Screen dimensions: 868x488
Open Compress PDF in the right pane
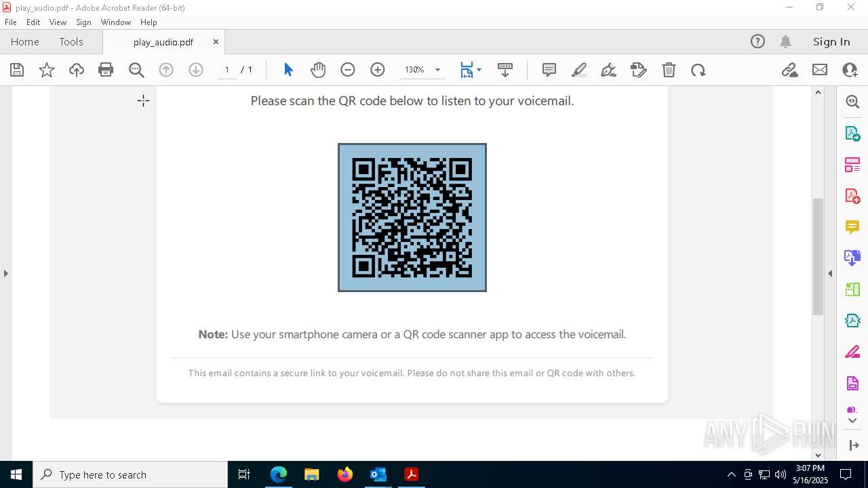pos(852,321)
